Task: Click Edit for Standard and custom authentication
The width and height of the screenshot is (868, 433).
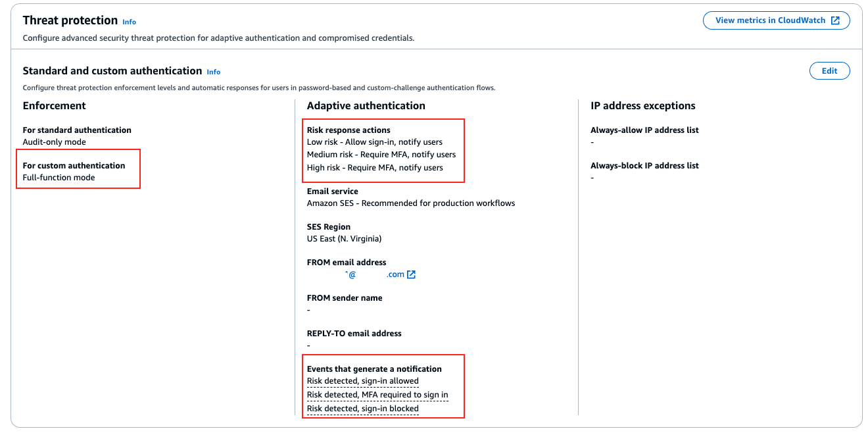Action: coord(829,70)
